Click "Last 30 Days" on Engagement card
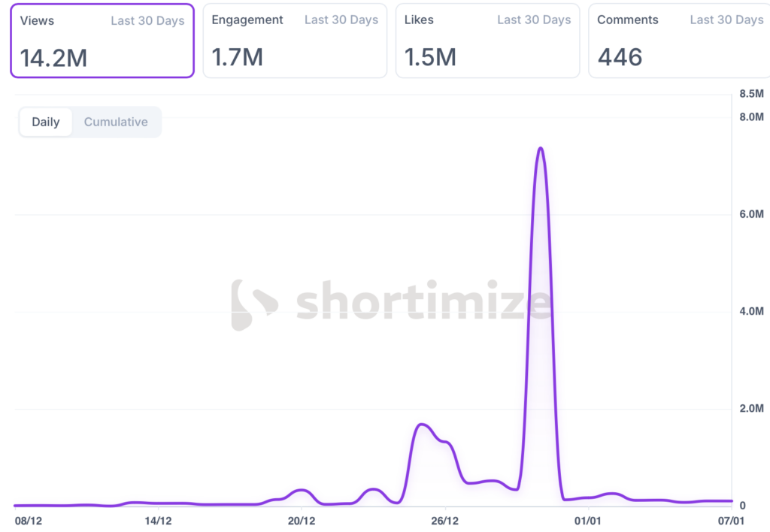 [341, 20]
